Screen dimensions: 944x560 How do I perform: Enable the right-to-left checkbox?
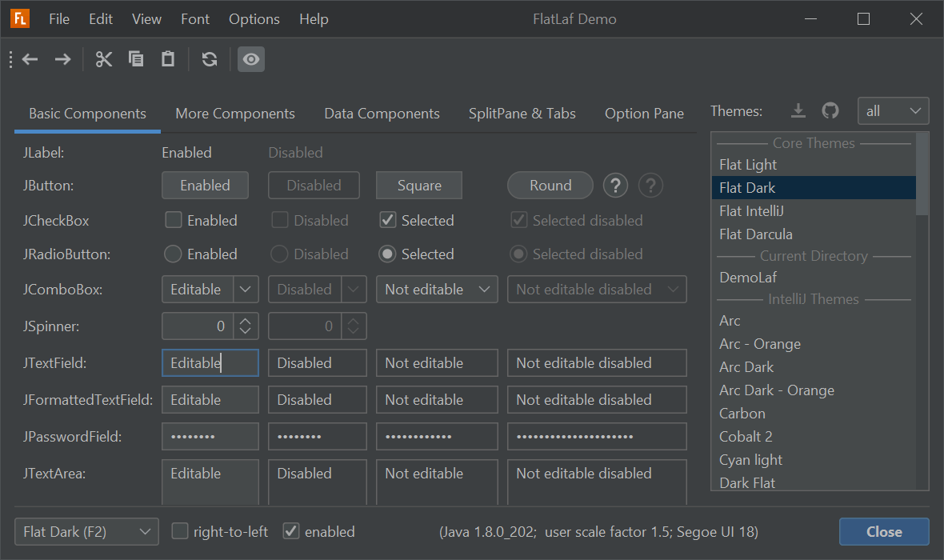[180, 531]
